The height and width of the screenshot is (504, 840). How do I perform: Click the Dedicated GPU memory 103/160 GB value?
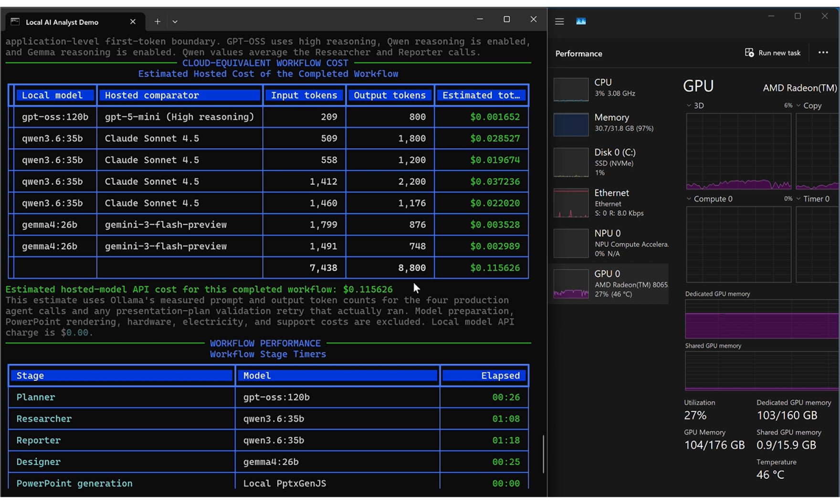[x=787, y=415]
